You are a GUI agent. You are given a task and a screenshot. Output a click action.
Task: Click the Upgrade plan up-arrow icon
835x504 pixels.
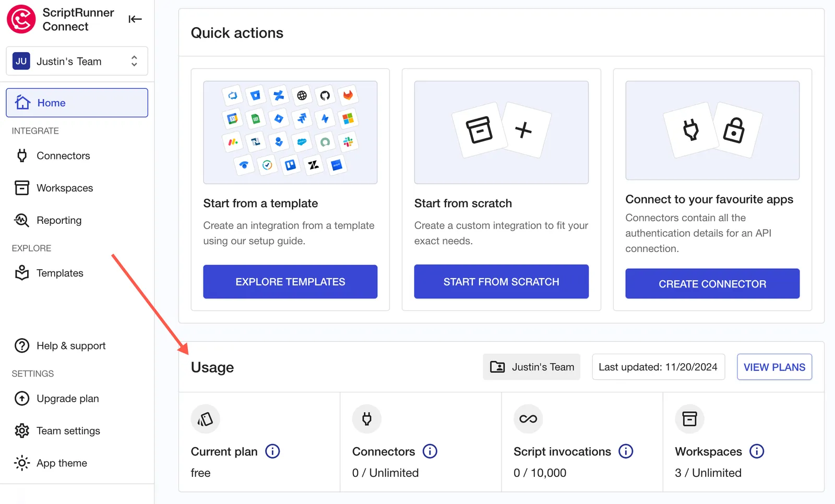[x=22, y=399]
